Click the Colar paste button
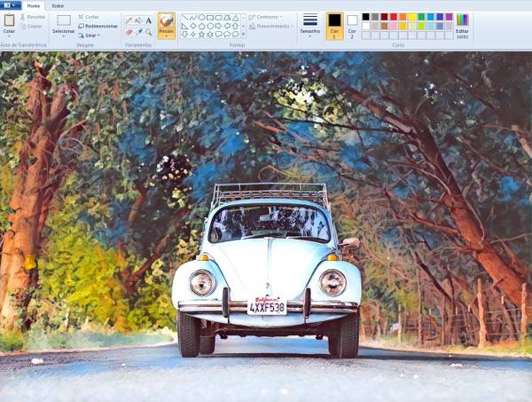 [x=9, y=23]
